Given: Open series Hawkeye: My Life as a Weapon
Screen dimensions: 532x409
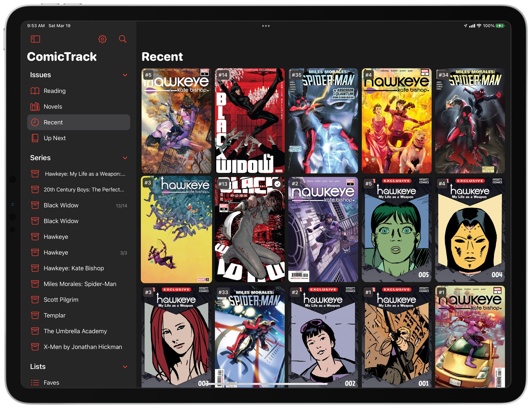Looking at the screenshot, I should [79, 174].
